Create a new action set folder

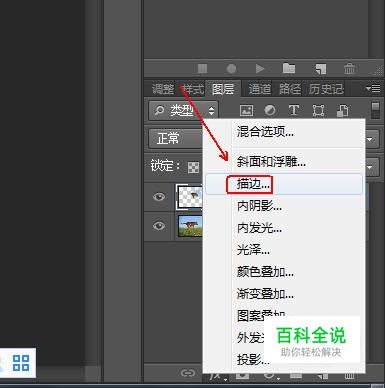[x=289, y=68]
